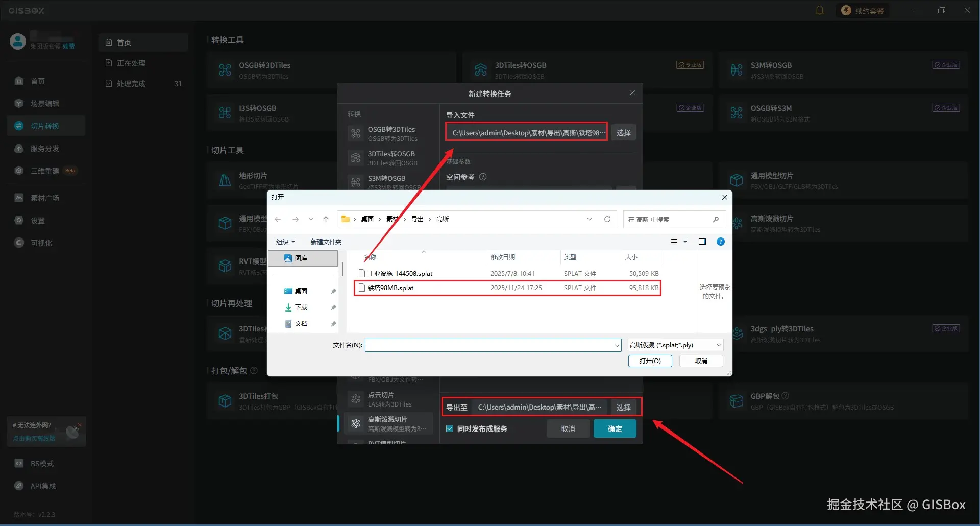The height and width of the screenshot is (526, 980).
Task: Click the 打包/解包 help question icon
Action: click(254, 370)
